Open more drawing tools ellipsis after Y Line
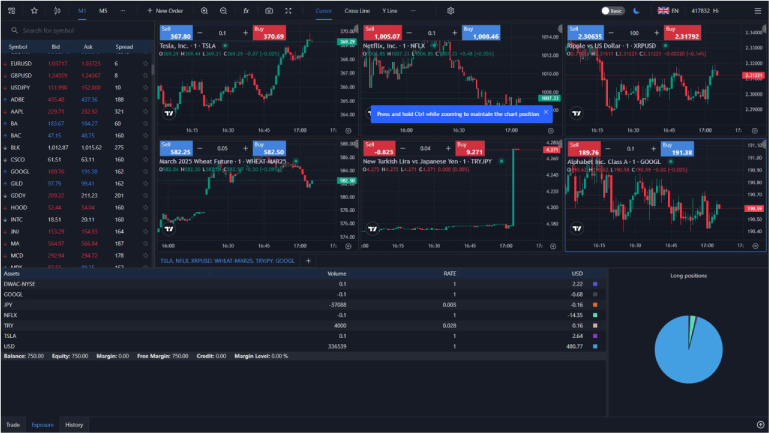Viewport: 769px width, 433px height. click(413, 11)
